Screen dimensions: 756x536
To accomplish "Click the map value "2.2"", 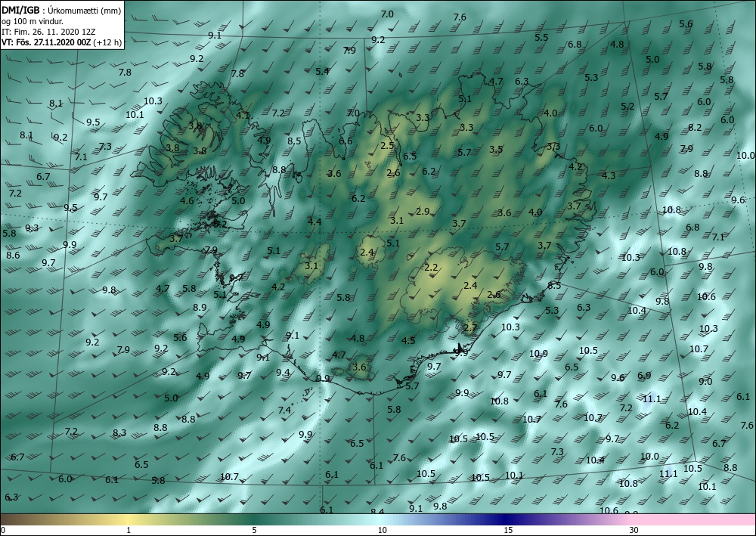I will click(431, 268).
